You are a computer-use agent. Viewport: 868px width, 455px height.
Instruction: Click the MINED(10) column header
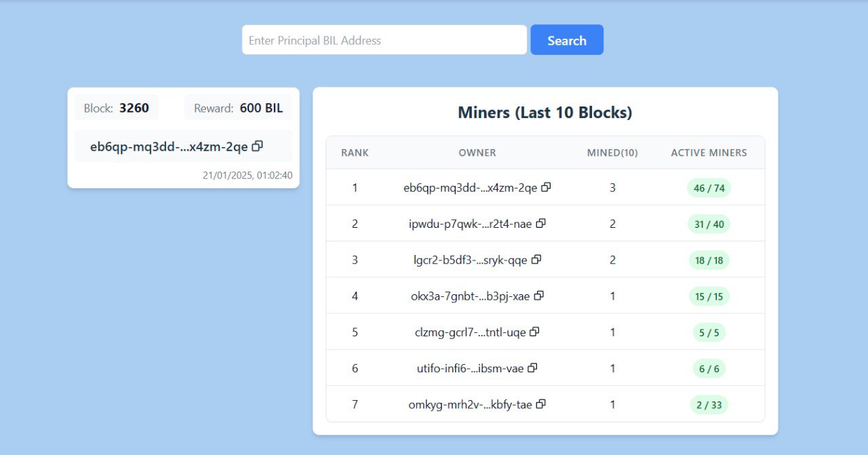coord(612,153)
